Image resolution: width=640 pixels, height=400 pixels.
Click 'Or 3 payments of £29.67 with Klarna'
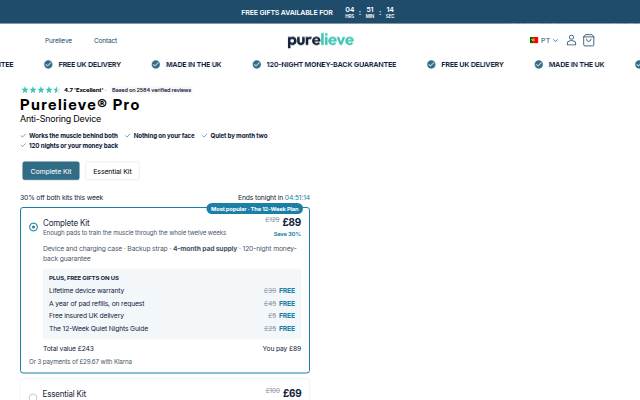[80, 362]
